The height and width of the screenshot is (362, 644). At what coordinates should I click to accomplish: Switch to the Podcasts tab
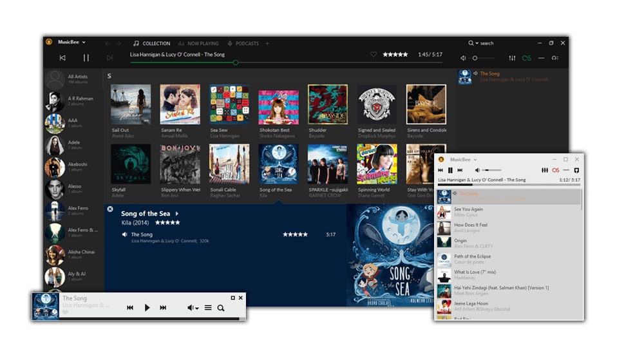pyautogui.click(x=243, y=43)
